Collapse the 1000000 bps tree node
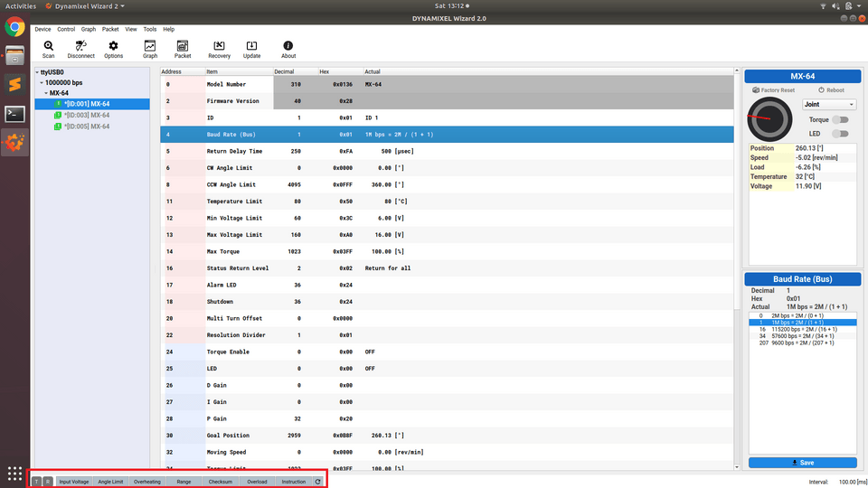868x488 pixels. point(42,83)
